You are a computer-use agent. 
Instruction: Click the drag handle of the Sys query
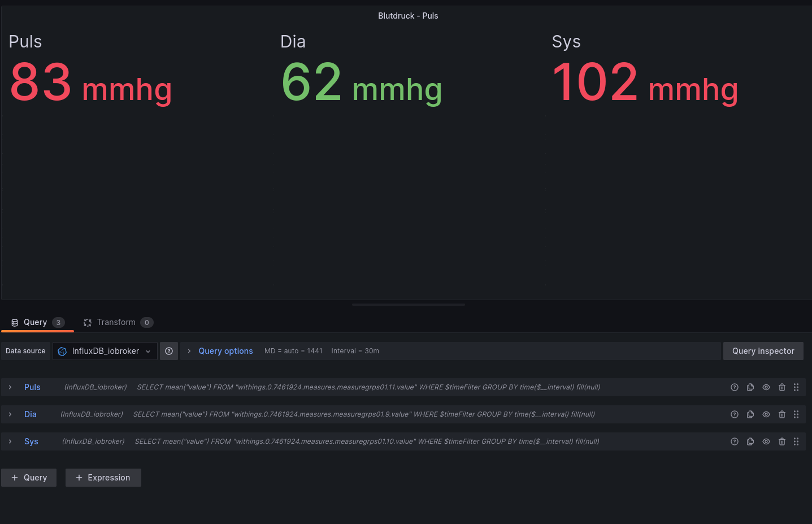(796, 441)
